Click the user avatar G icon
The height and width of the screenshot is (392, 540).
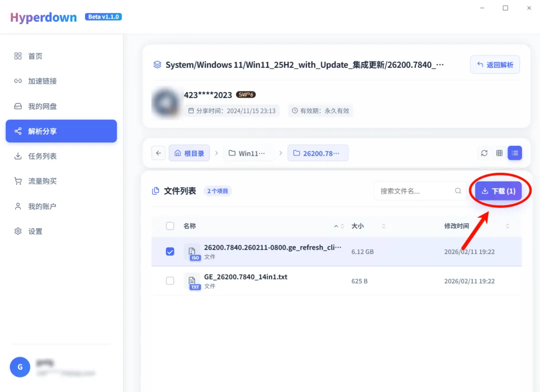(20, 367)
